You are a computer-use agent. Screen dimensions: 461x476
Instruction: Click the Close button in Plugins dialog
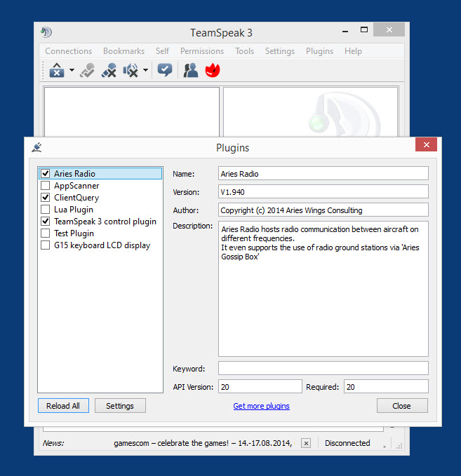pyautogui.click(x=402, y=406)
